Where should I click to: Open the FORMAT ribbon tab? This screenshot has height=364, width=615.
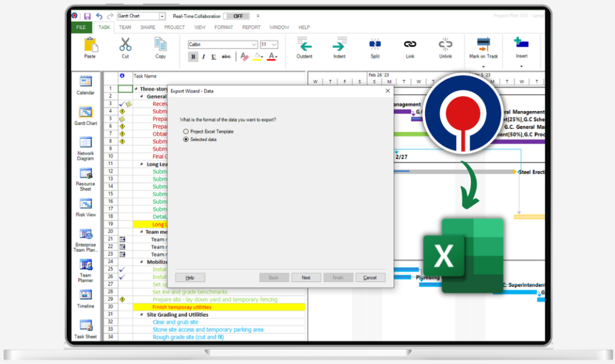pos(223,27)
